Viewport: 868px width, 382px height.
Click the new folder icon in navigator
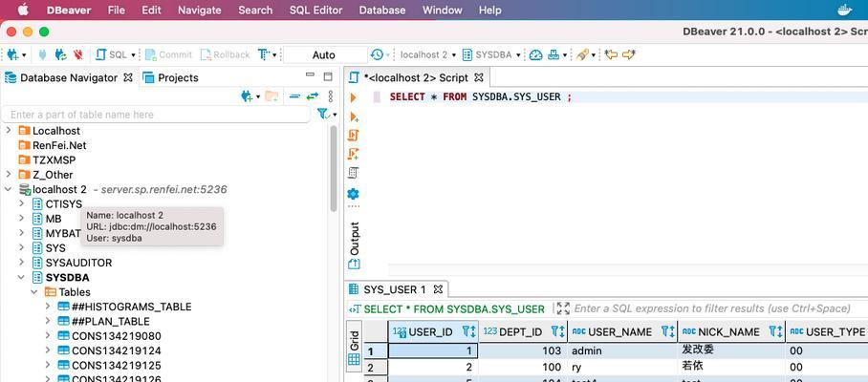click(271, 96)
